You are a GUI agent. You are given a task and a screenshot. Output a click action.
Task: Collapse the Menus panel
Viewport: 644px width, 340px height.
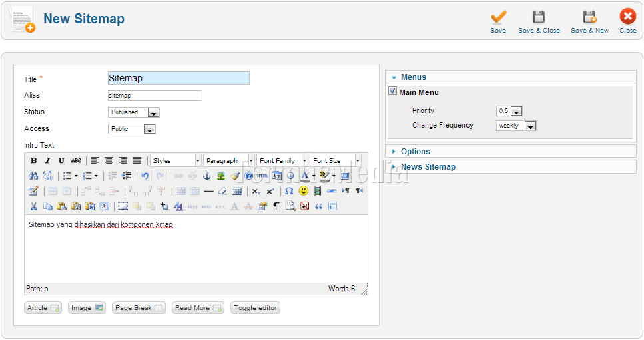511,77
